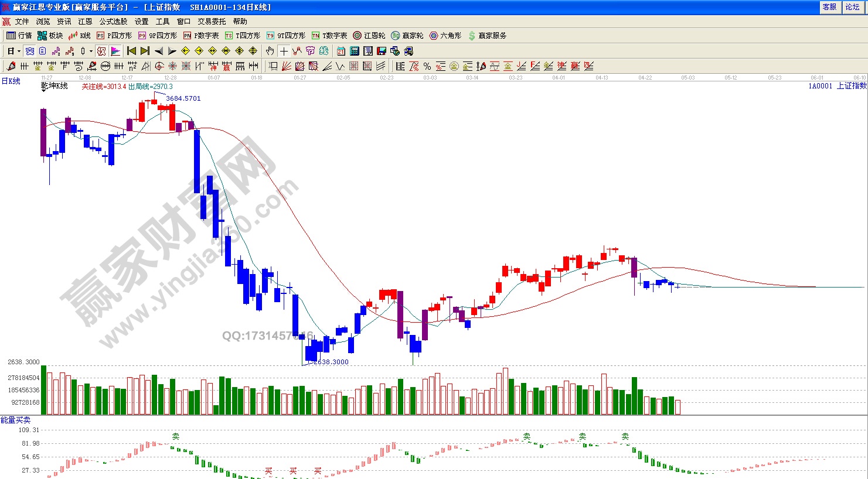Click the red floppy disk save icon
The width and height of the screenshot is (868, 479).
(x=382, y=51)
